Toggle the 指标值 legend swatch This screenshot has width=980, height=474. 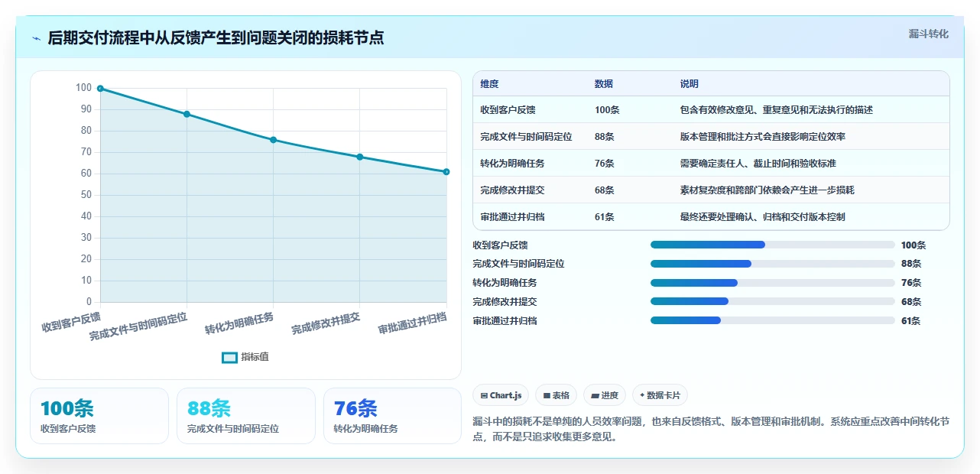coord(229,357)
